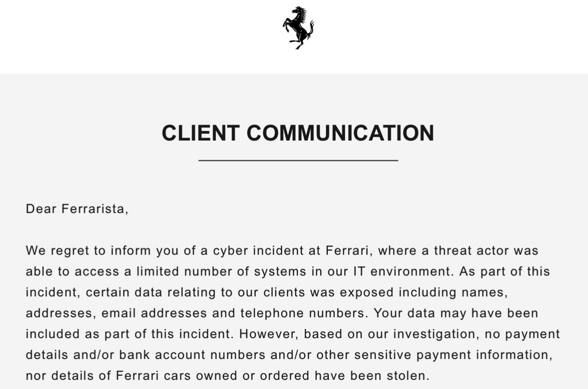Click the closing words 'have been stolen.'
This screenshot has height=389, width=588.
pyautogui.click(x=372, y=376)
